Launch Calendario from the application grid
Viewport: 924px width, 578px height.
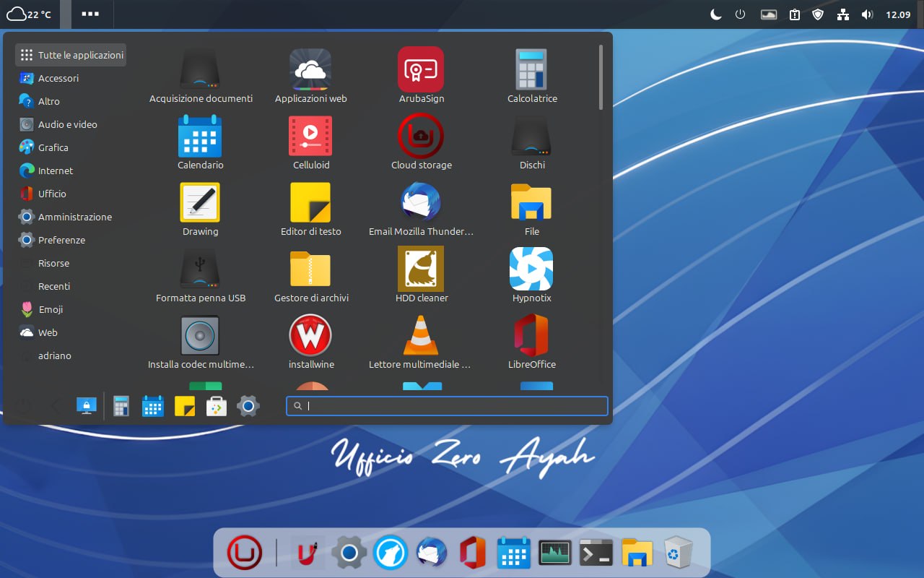tap(200, 143)
